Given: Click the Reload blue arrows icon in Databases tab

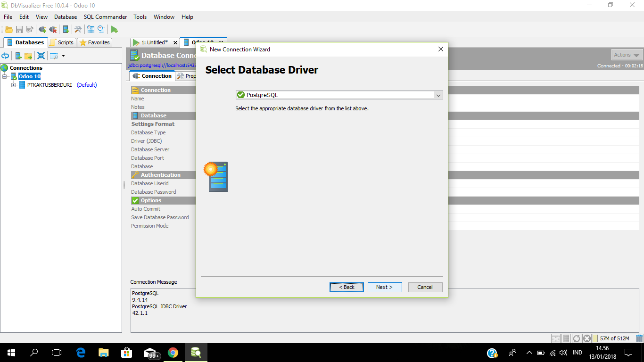Looking at the screenshot, I should [6, 56].
